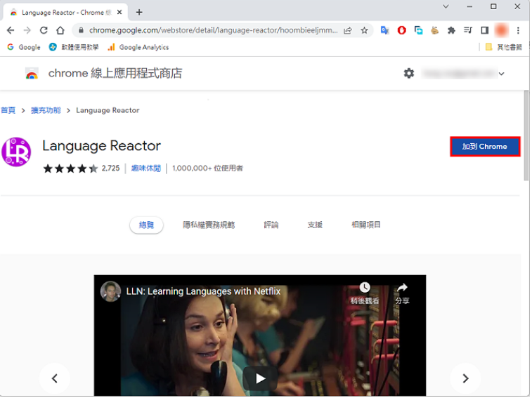Go to 擴充功能 breadcrumb link

46,110
